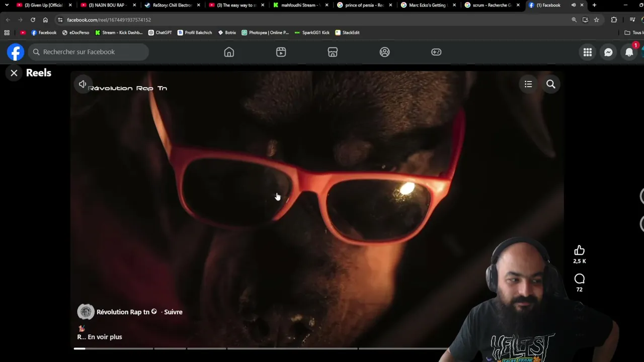Mute the reel audio with speaker icon
The height and width of the screenshot is (362, 644).
[x=83, y=84]
